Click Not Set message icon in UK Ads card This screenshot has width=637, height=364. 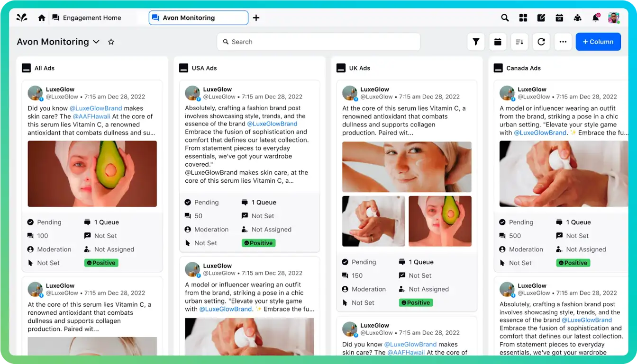tap(402, 275)
